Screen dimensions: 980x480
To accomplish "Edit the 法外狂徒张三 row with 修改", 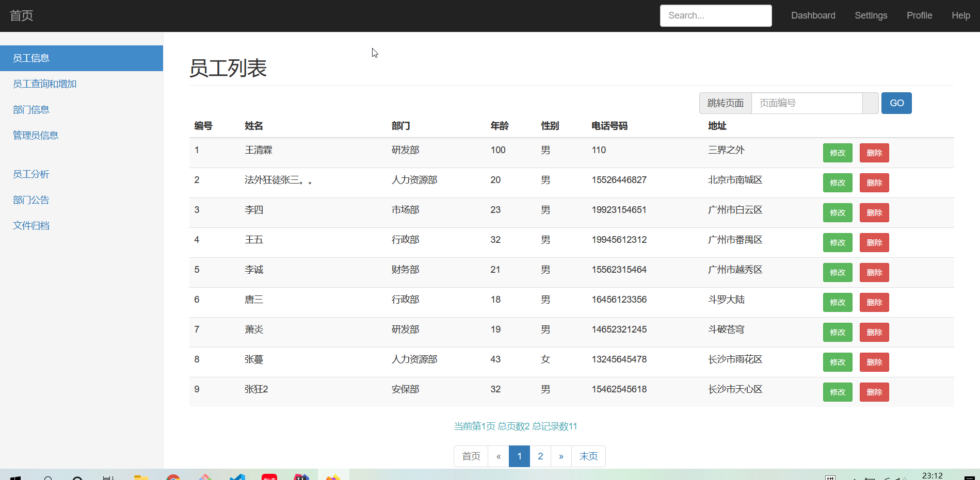I will click(x=838, y=183).
